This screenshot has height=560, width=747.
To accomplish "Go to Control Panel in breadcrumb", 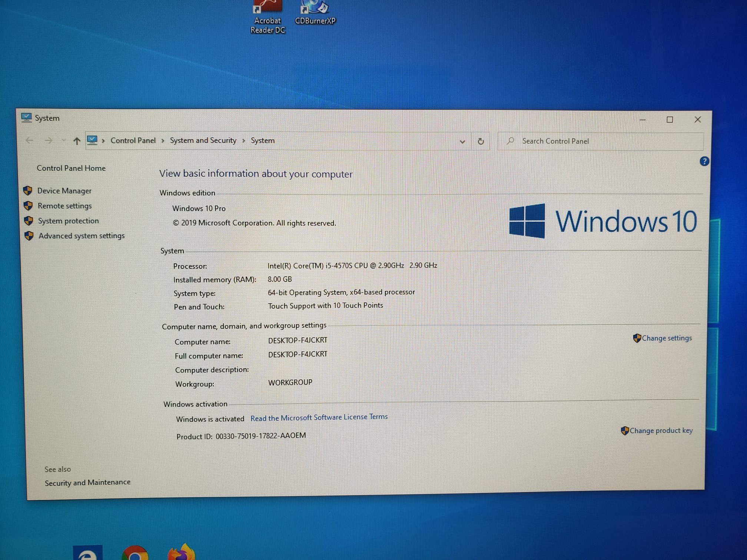I will (133, 140).
